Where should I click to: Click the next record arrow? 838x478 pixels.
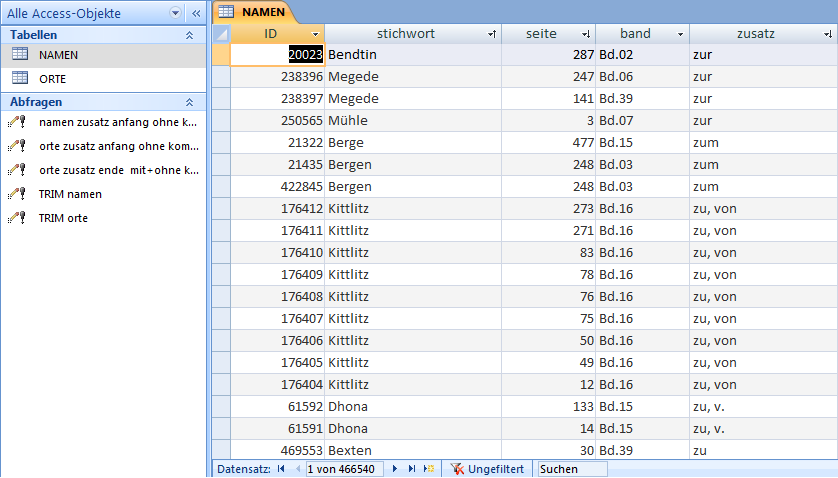tap(396, 468)
